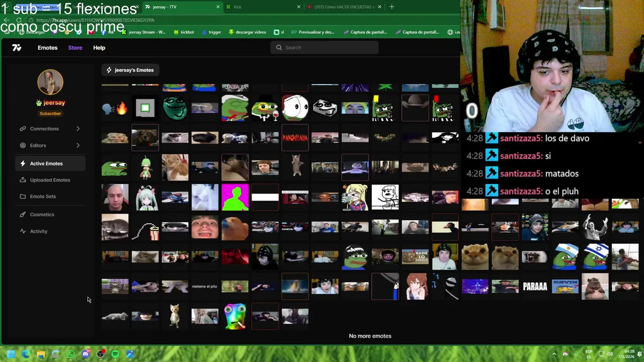The width and height of the screenshot is (644, 362).
Task: Open File Explorer from the taskbar
Action: [41, 354]
